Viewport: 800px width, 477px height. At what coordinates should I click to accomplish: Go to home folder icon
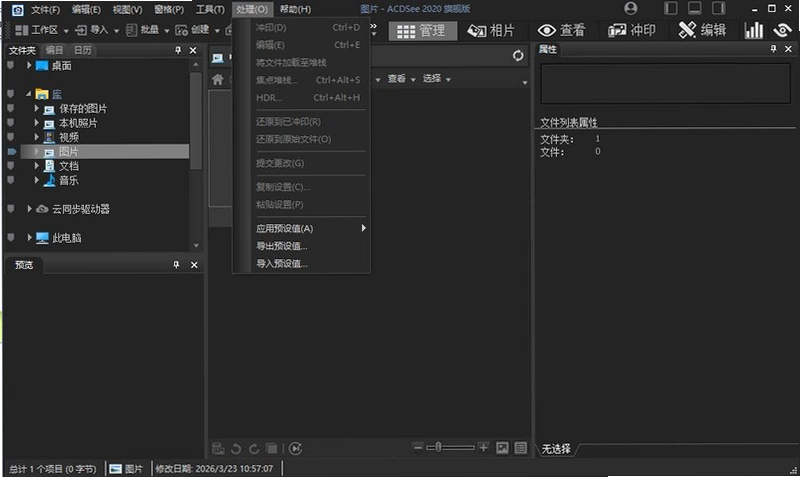click(x=218, y=80)
